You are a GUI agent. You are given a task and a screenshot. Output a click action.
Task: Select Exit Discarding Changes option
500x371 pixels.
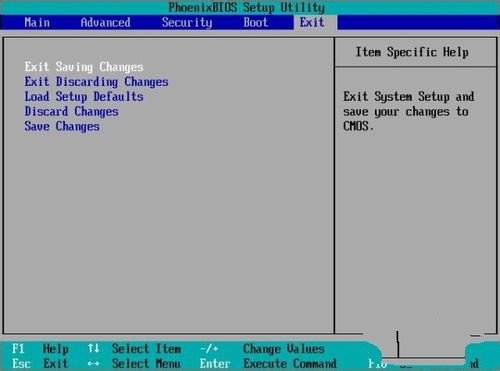96,82
